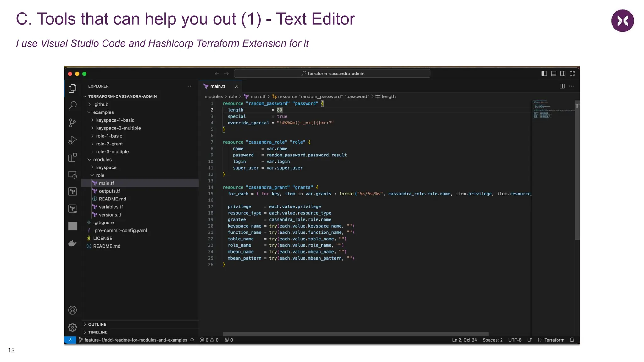This screenshot has height=362, width=644.
Task: Open Remote Explorer icon in activity bar
Action: (x=73, y=175)
